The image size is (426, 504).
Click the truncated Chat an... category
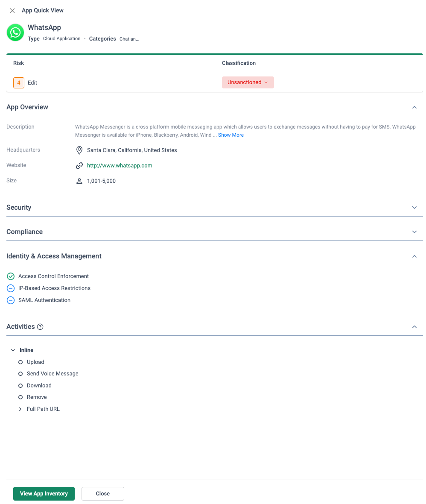(129, 39)
